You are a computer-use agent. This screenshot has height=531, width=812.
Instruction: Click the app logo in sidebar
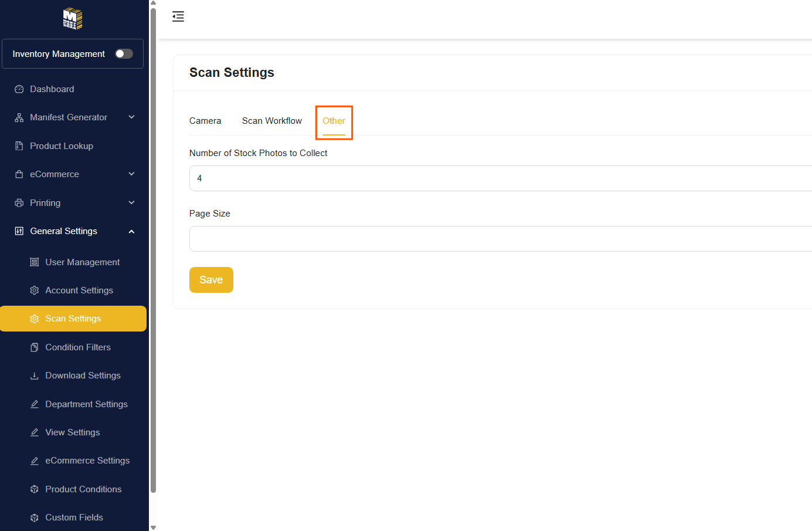coord(73,19)
